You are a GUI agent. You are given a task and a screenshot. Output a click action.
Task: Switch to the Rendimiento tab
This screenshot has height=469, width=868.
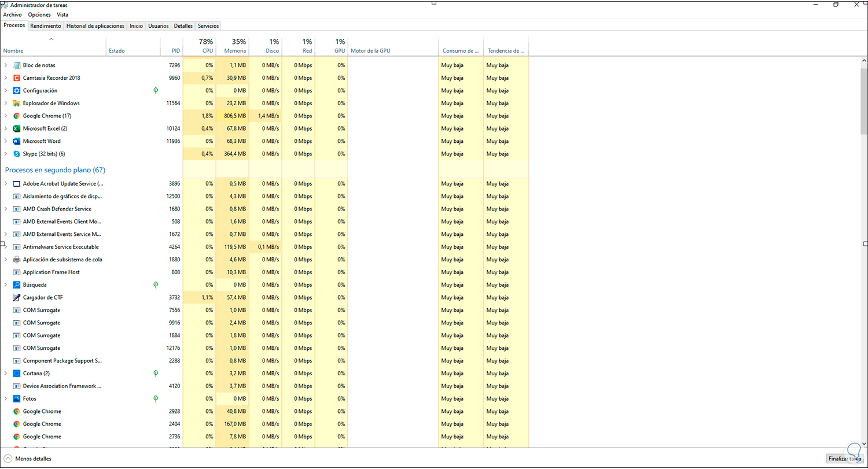point(46,26)
